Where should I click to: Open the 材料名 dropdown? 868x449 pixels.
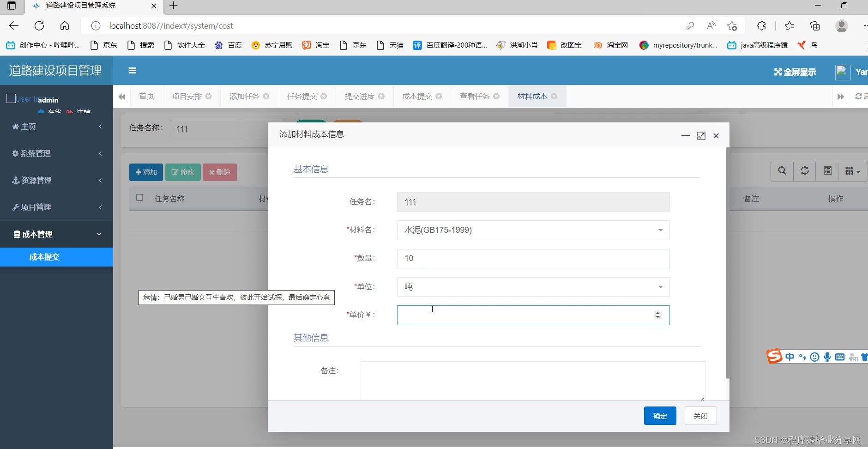point(533,230)
